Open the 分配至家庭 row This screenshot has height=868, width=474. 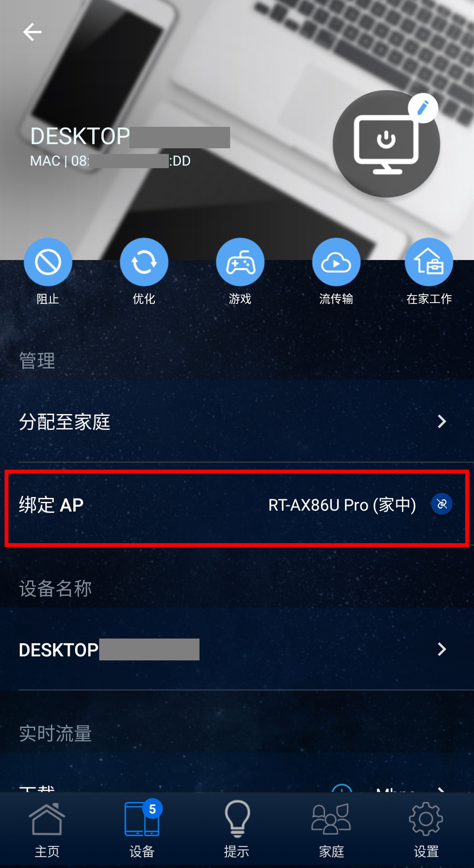point(237,421)
